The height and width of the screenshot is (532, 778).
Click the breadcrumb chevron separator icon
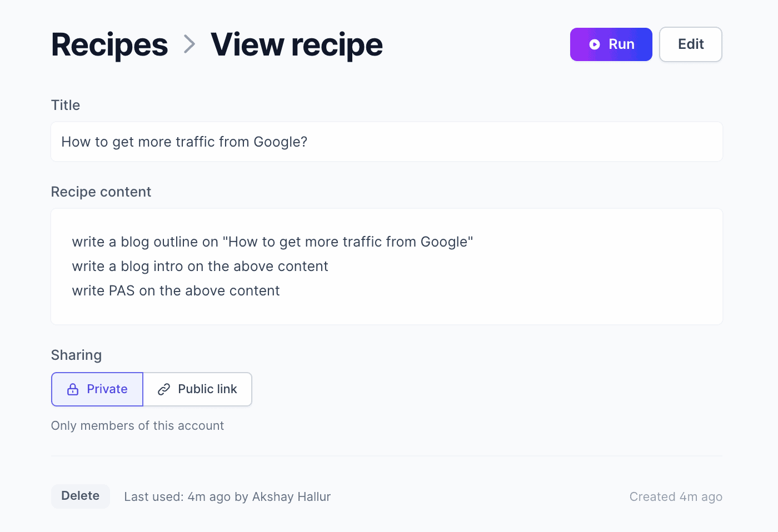click(x=189, y=44)
